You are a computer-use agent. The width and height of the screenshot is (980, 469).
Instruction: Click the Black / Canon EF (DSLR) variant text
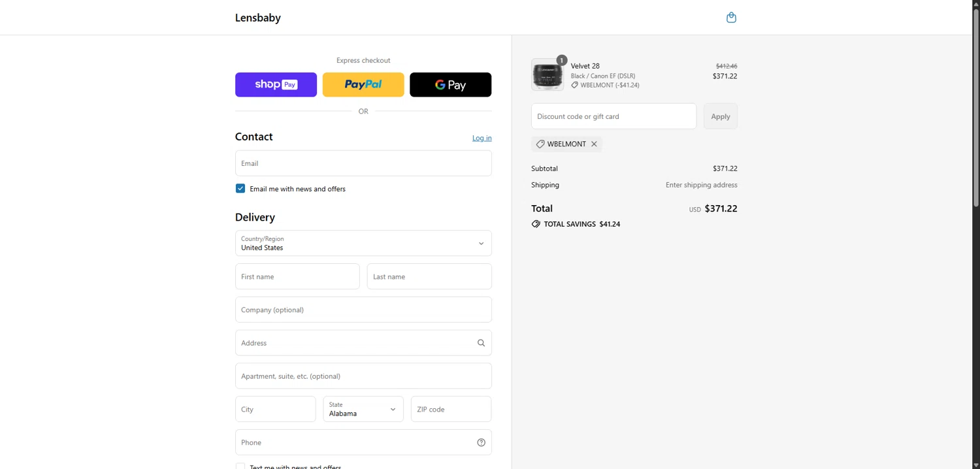(x=603, y=76)
